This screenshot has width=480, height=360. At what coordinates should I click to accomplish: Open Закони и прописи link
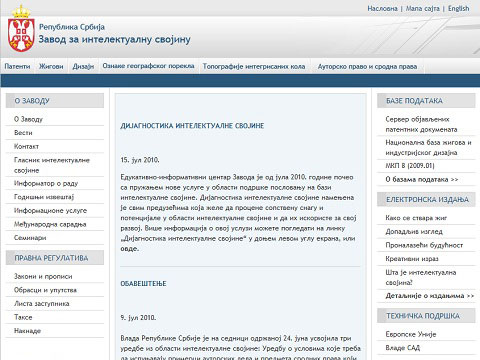pyautogui.click(x=43, y=276)
